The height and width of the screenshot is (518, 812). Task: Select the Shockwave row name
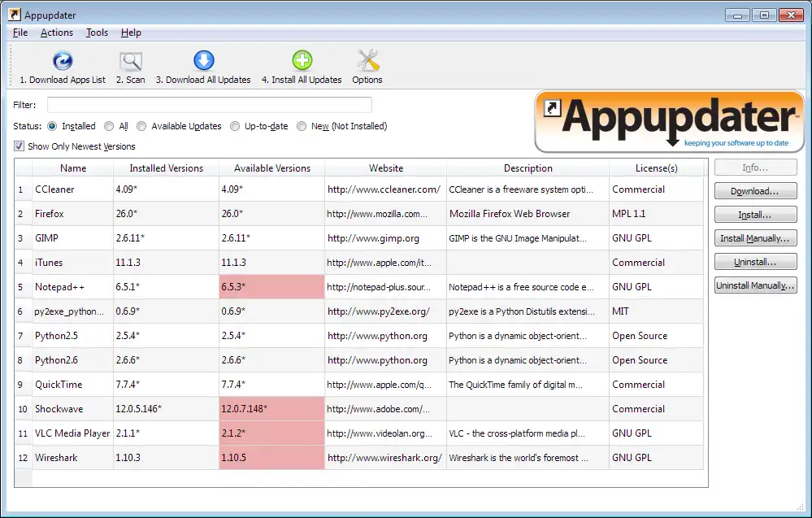coord(59,409)
